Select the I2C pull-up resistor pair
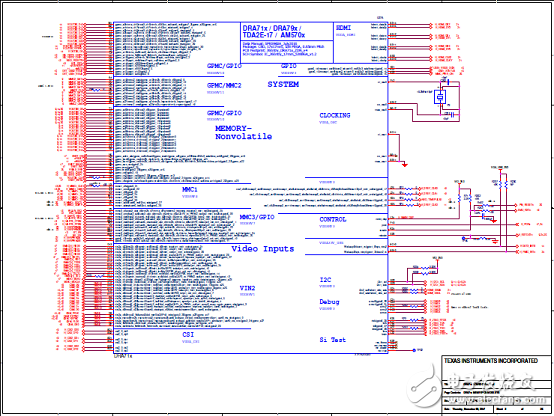Image resolution: width=554 pixels, height=416 pixels. 424,270
